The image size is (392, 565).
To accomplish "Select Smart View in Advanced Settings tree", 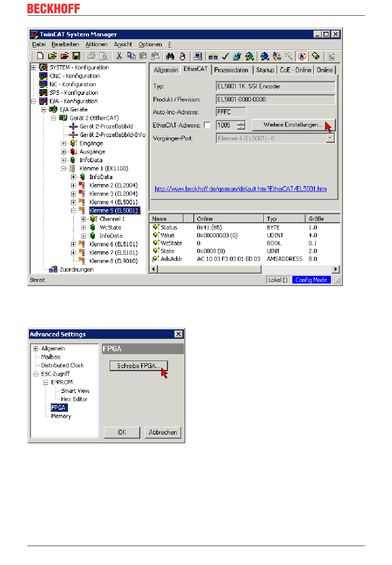I will pyautogui.click(x=75, y=391).
